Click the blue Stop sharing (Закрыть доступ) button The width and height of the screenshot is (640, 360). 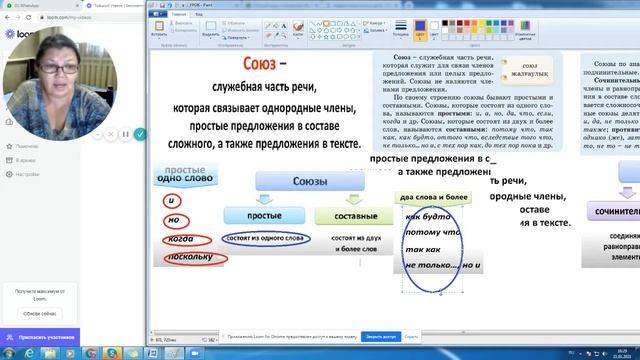[381, 337]
